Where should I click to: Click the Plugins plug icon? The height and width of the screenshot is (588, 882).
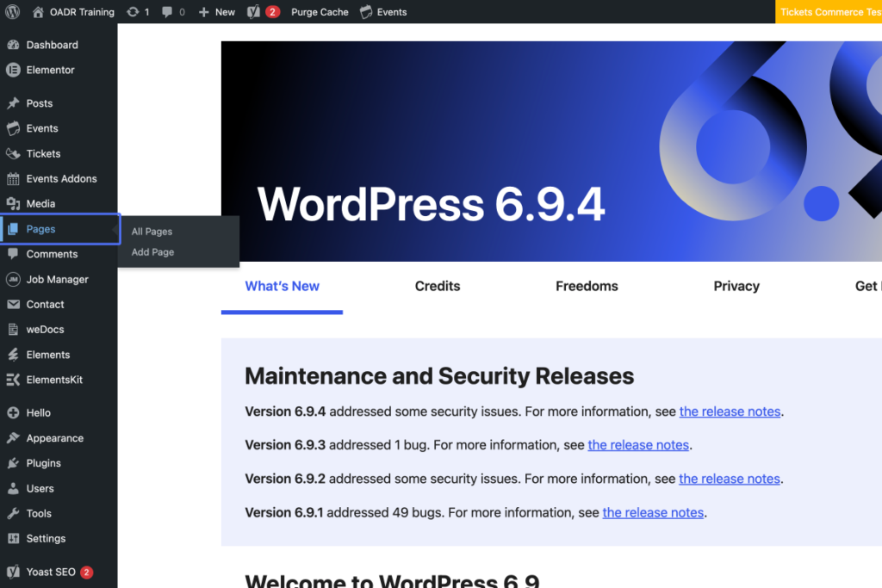pyautogui.click(x=14, y=463)
